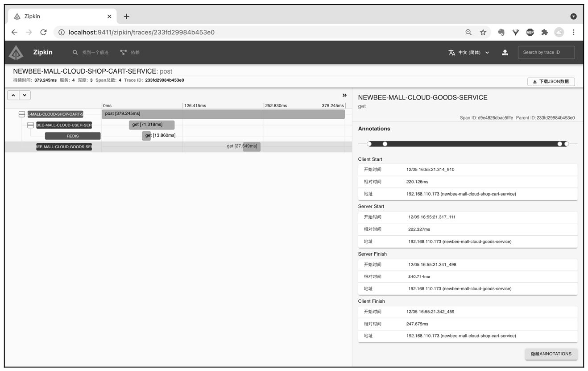This screenshot has width=588, height=371.
Task: Click the Evernote elephant extension icon
Action: (x=501, y=32)
